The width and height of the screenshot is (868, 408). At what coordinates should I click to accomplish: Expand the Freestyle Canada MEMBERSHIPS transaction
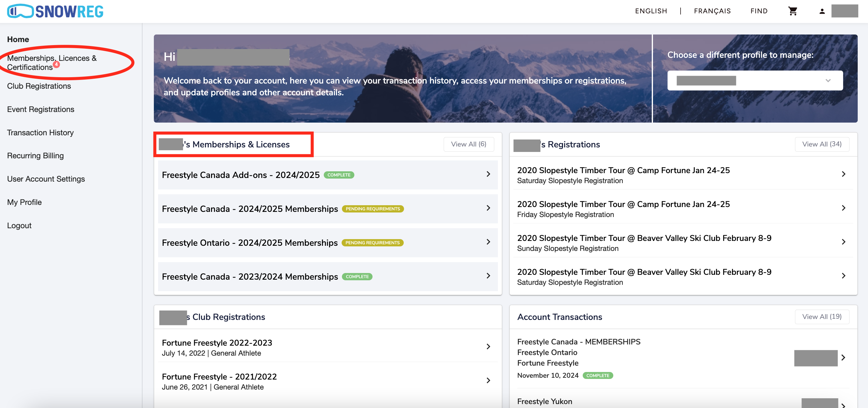coord(844,358)
